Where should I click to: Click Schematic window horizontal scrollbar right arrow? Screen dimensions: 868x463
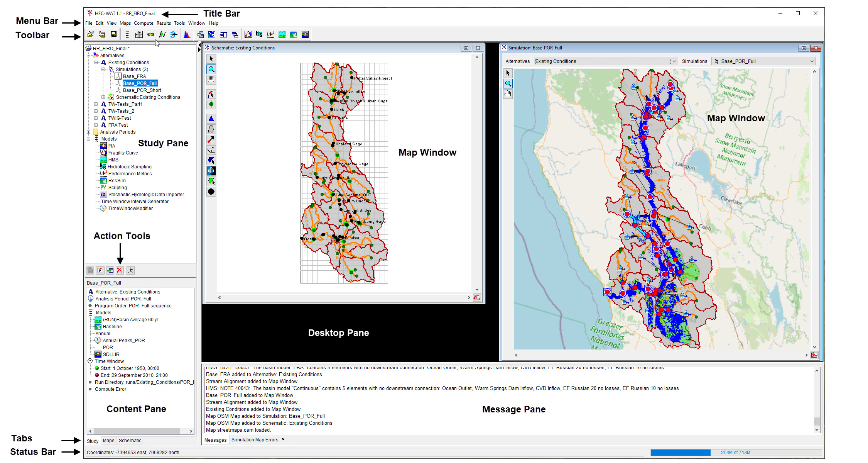tap(469, 297)
